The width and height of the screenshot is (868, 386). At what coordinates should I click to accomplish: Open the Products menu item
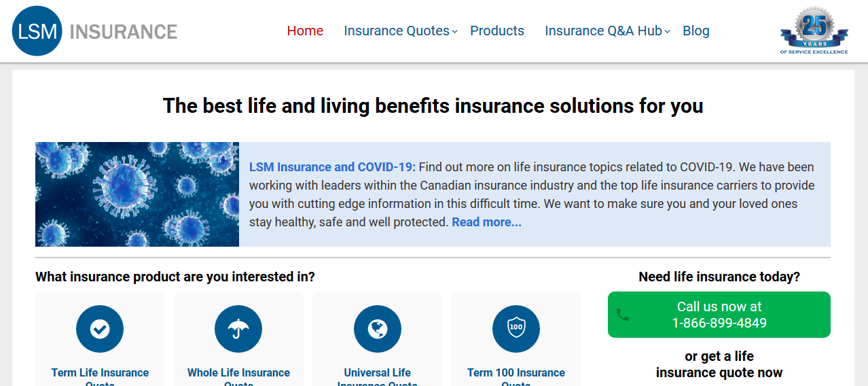497,31
